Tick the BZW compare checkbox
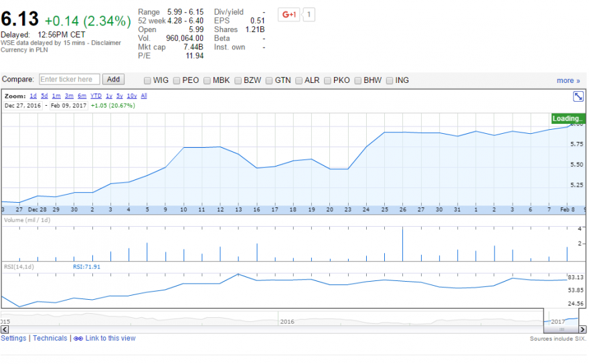 pos(238,81)
